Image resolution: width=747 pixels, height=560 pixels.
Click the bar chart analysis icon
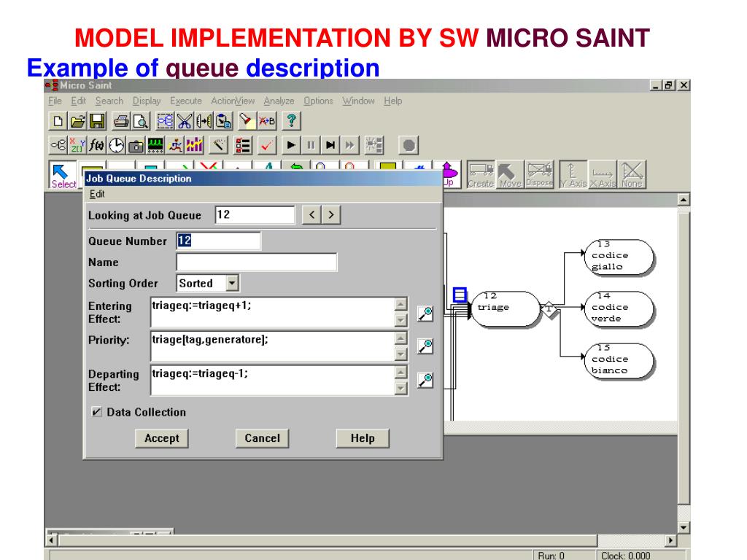point(194,145)
